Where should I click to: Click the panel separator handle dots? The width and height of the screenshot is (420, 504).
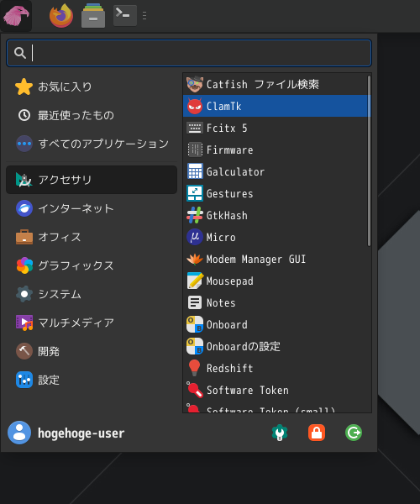(144, 16)
